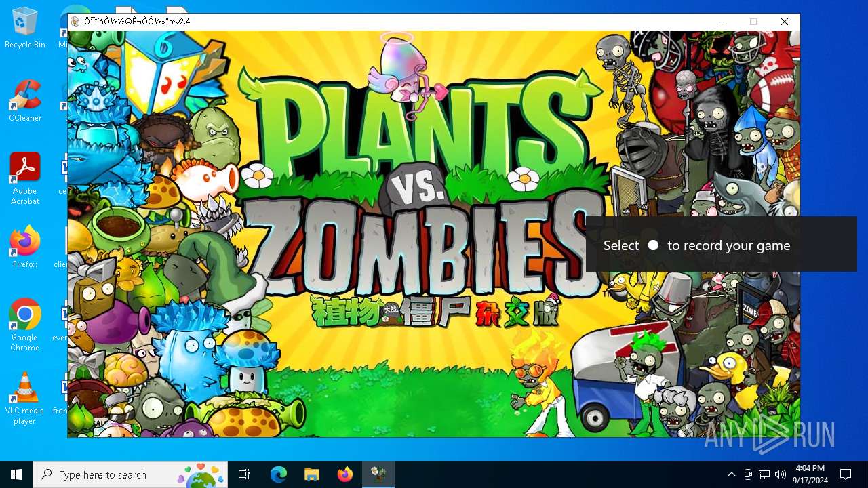868x488 pixels.
Task: Open Task View on the taskbar
Action: coord(244,474)
